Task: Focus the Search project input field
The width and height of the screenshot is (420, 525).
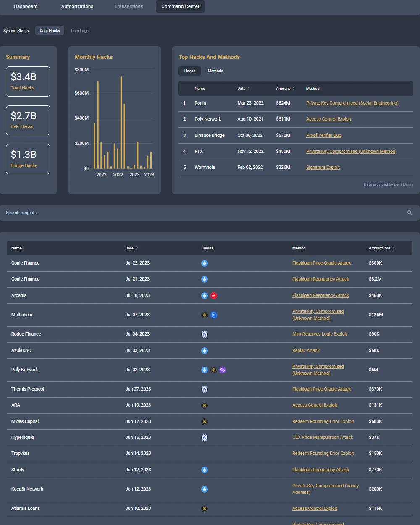Action: tap(202, 213)
